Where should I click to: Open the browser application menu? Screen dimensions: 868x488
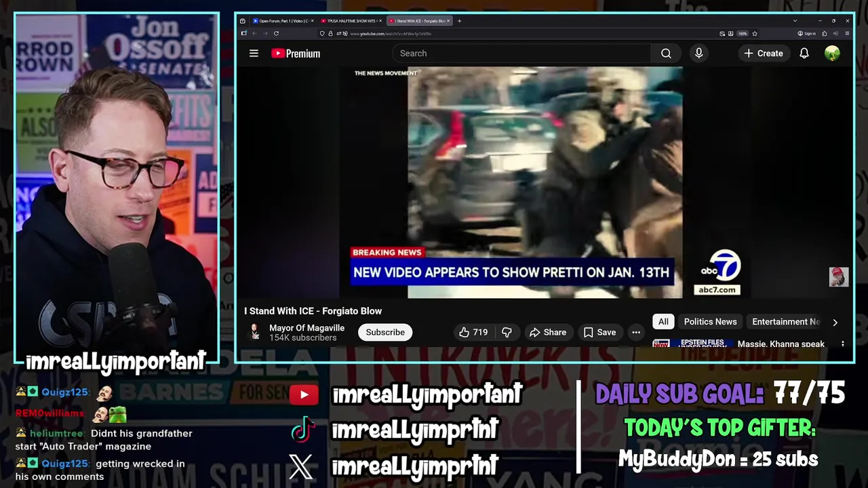click(847, 33)
